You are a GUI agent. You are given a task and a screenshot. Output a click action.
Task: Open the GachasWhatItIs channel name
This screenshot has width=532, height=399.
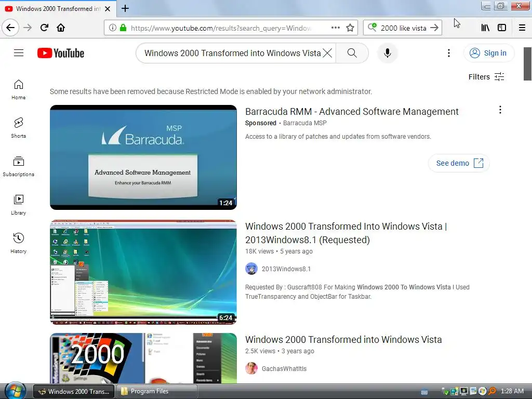284,369
